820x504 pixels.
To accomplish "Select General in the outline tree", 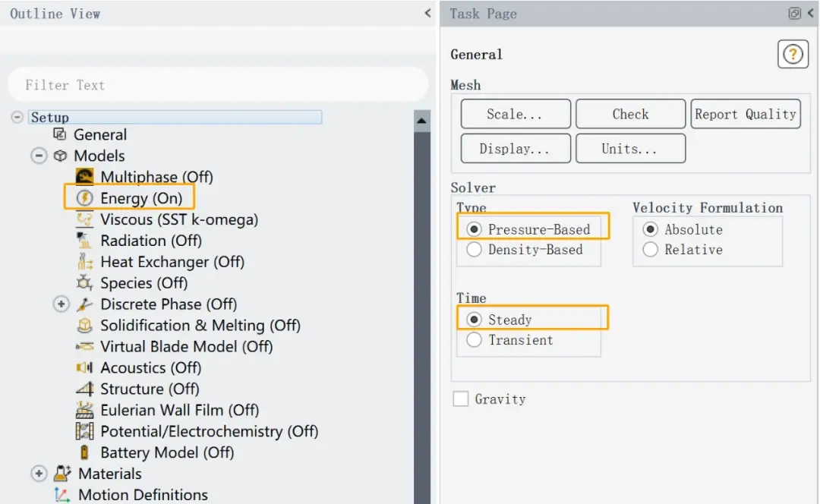I will (100, 135).
